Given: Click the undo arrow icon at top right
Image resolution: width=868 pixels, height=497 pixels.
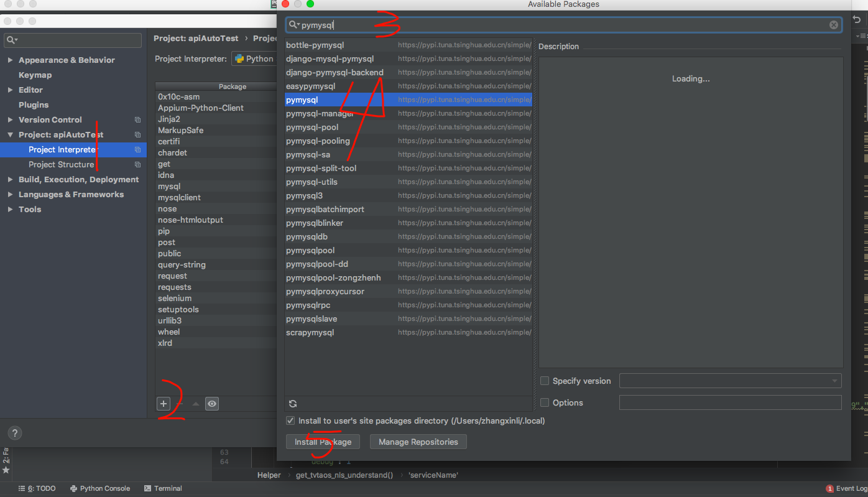Looking at the screenshot, I should click(x=857, y=19).
